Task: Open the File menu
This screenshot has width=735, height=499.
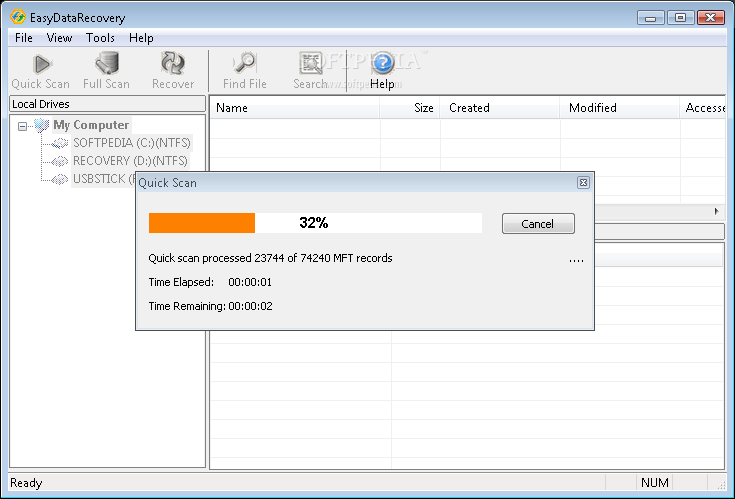Action: 23,38
